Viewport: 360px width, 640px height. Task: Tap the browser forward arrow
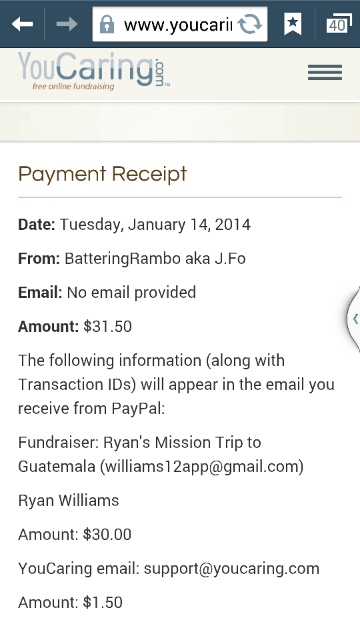tap(67, 24)
